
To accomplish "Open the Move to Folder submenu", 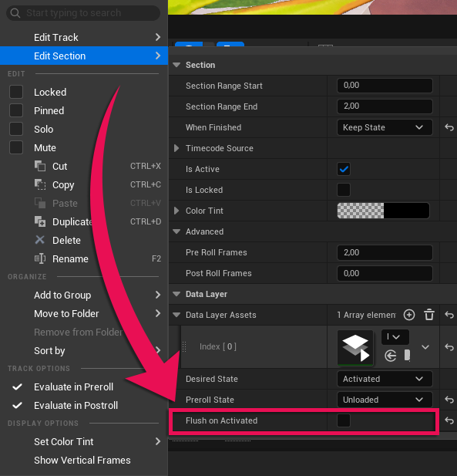I will (x=84, y=313).
